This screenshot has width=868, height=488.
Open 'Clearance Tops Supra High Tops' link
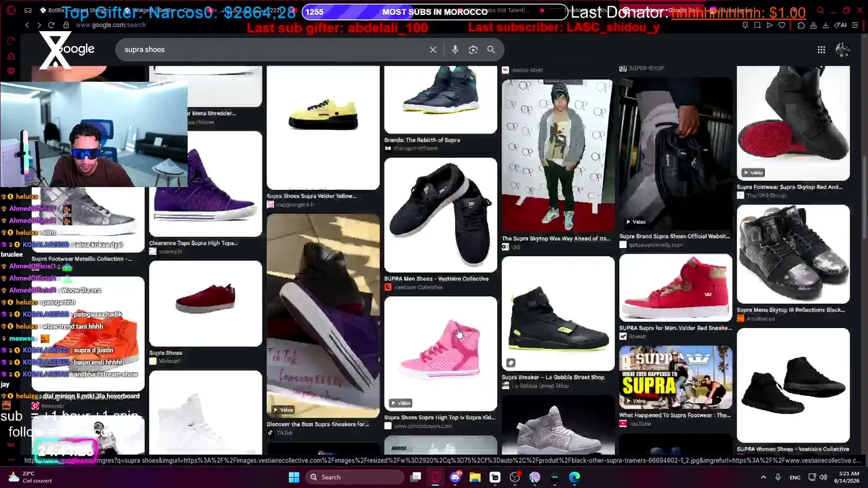coord(193,243)
